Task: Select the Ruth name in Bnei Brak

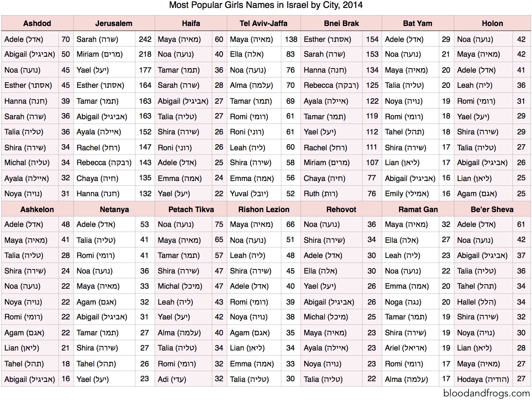Action: 320,194
